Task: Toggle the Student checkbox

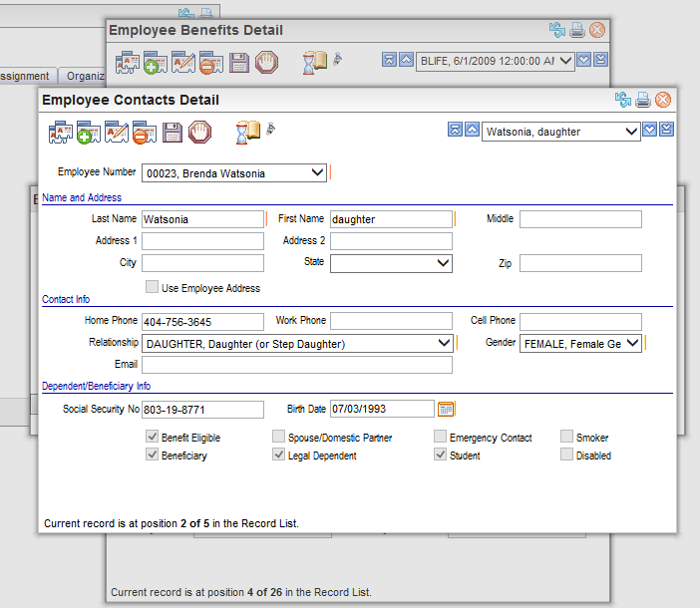Action: point(440,455)
